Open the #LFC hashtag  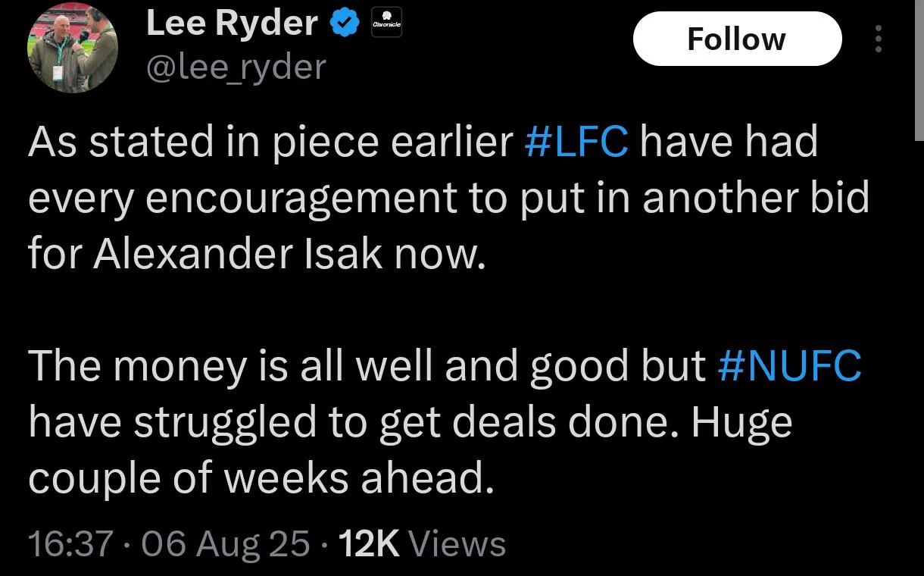click(576, 142)
